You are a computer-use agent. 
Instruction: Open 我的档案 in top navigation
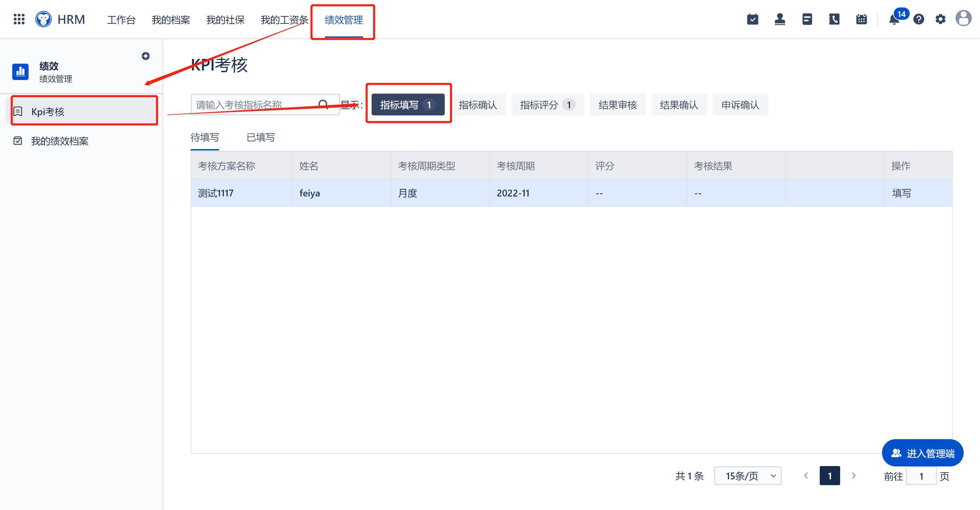point(171,20)
